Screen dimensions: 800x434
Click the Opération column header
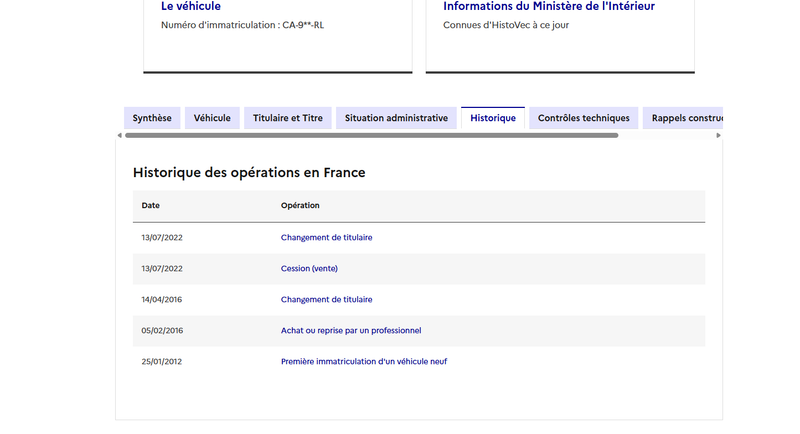pos(300,206)
